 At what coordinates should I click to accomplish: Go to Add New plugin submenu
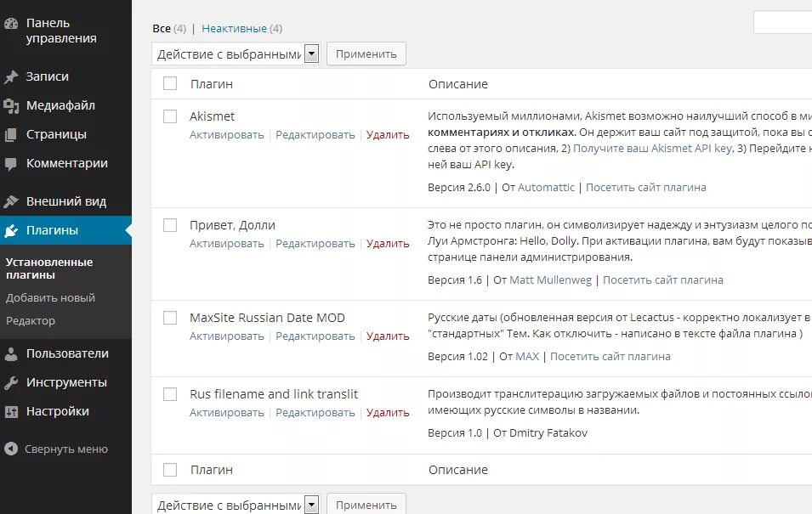[x=50, y=298]
